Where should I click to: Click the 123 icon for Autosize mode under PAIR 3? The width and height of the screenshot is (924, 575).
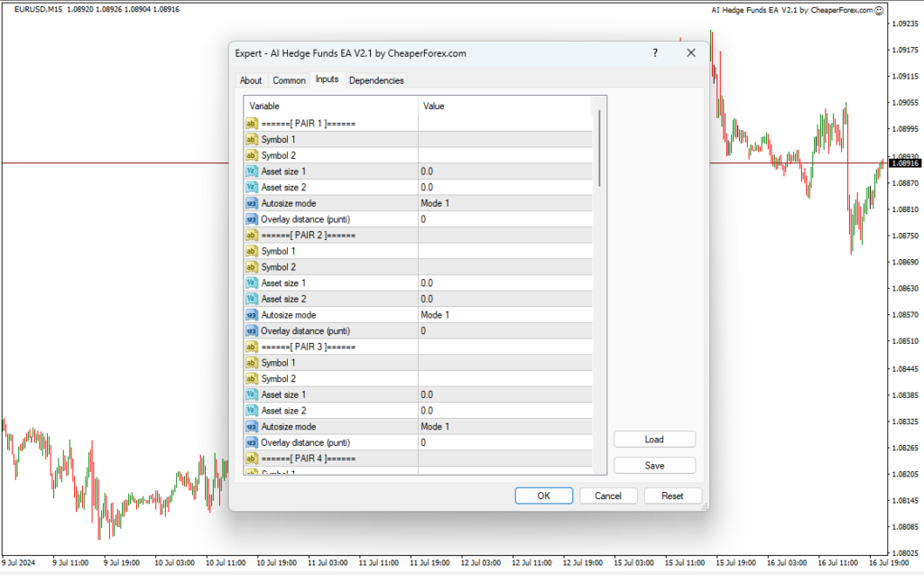coord(251,426)
